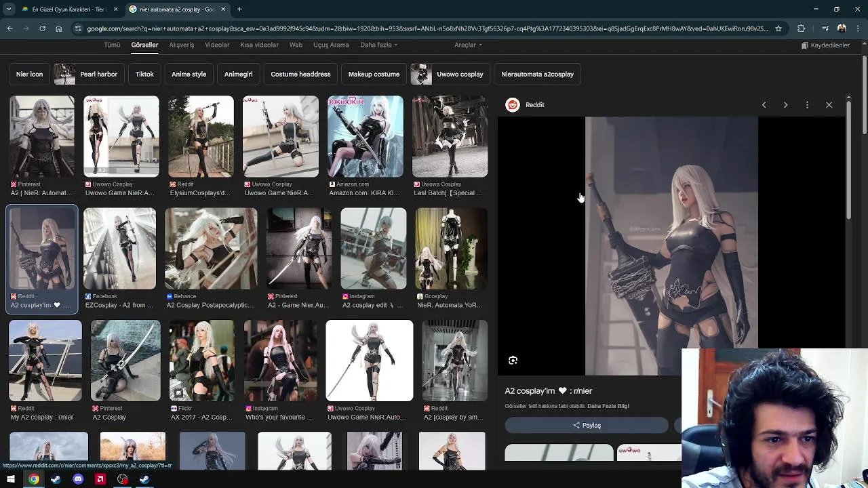This screenshot has height=488, width=868.
Task: Select the Web search tab
Action: (x=296, y=45)
